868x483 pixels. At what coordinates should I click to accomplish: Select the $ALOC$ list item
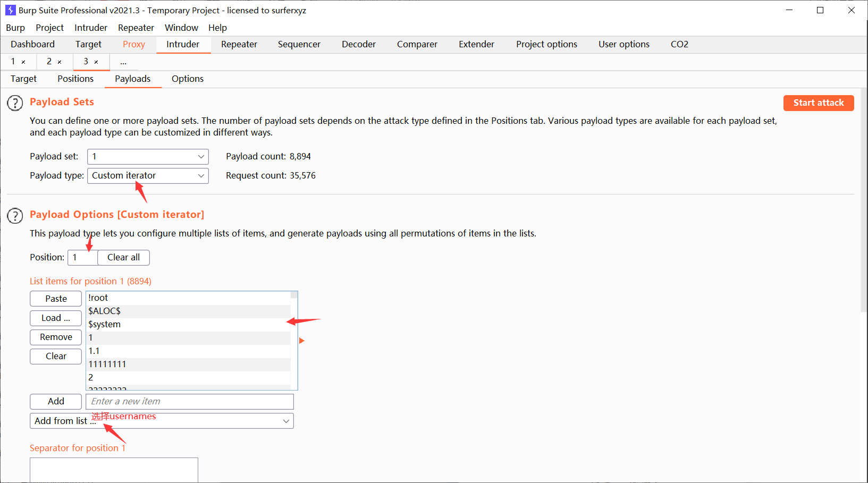pos(188,311)
